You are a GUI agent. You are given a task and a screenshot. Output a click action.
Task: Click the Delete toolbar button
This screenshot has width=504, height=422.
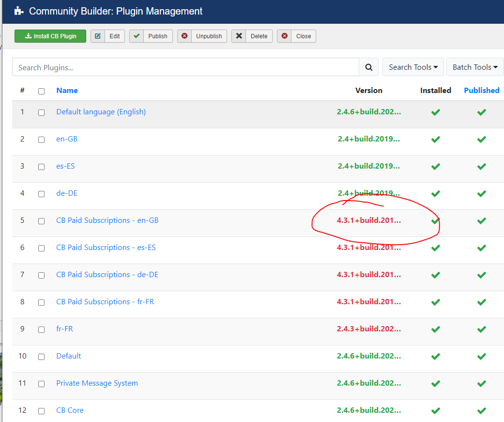[252, 36]
